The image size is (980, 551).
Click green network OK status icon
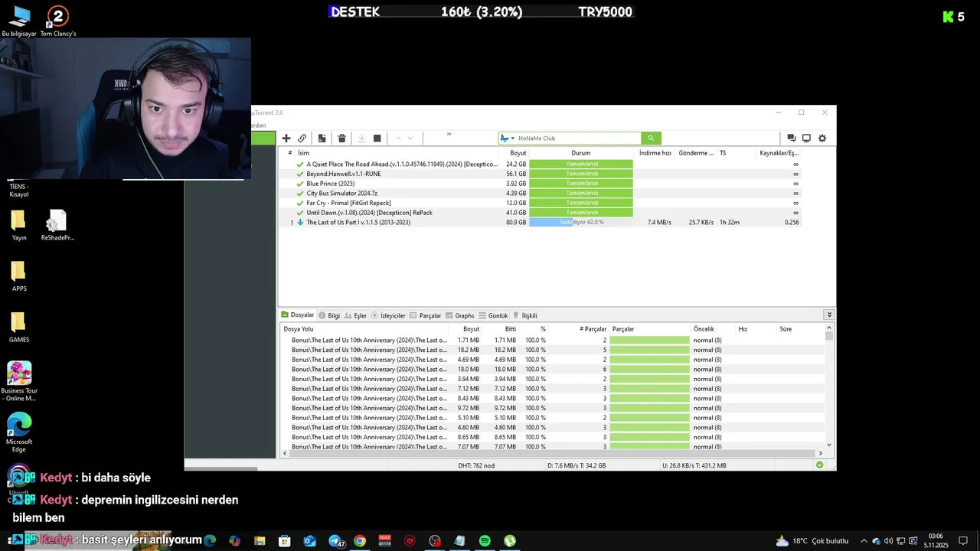(x=820, y=465)
